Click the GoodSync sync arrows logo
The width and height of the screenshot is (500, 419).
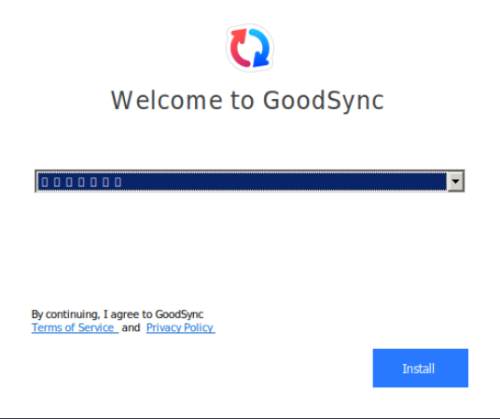point(250,48)
